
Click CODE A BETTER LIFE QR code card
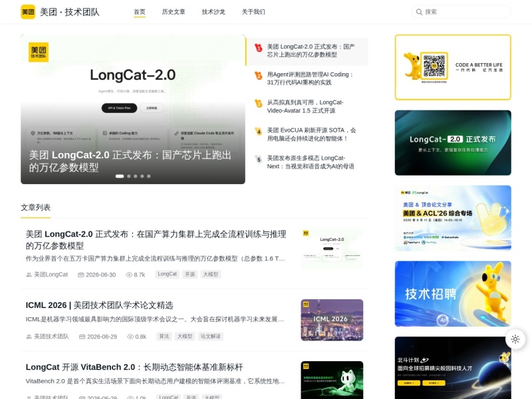coord(453,67)
